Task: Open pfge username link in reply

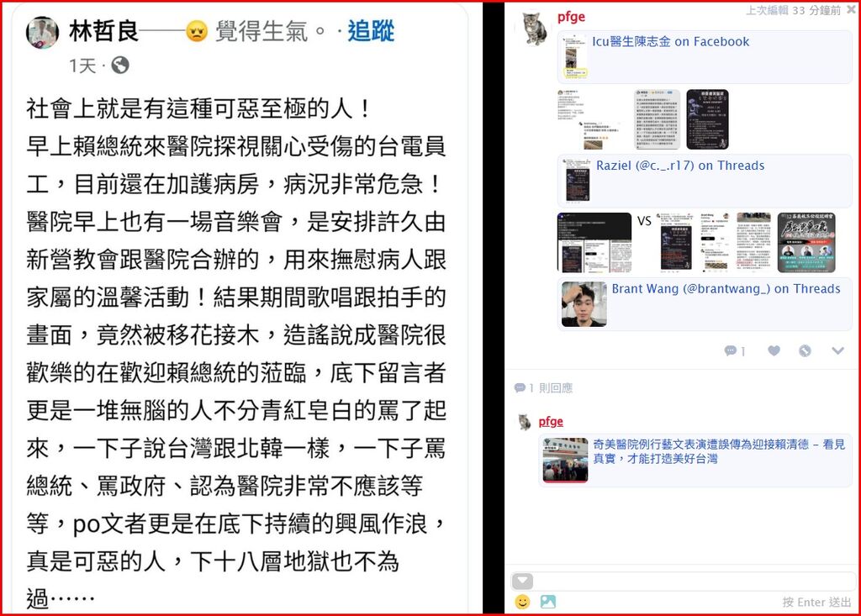Action: click(551, 421)
